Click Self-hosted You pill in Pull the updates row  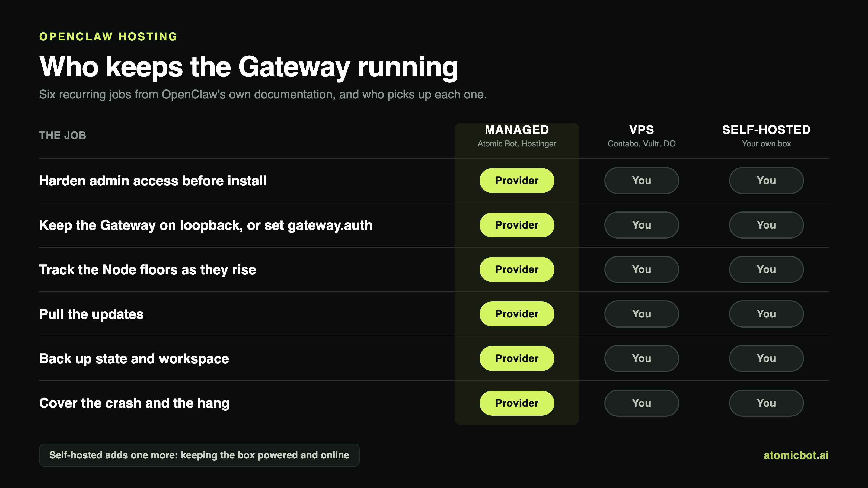click(x=766, y=314)
